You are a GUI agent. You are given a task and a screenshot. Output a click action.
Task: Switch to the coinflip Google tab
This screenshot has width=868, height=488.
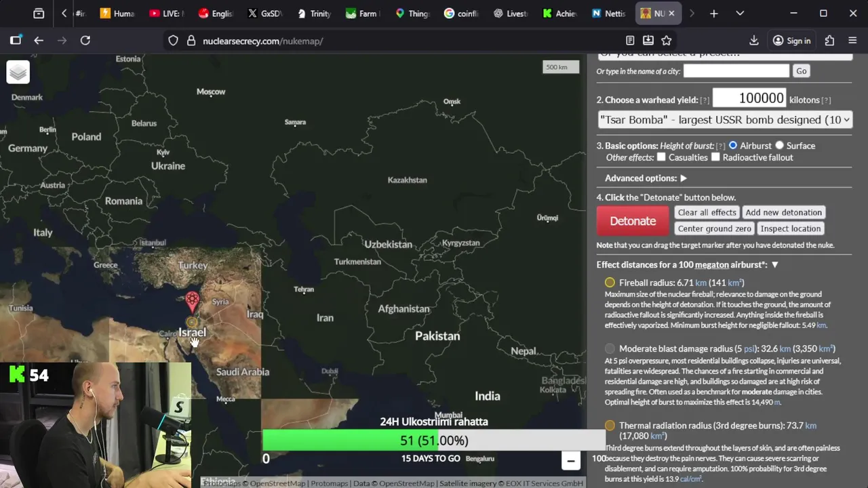pyautogui.click(x=461, y=14)
